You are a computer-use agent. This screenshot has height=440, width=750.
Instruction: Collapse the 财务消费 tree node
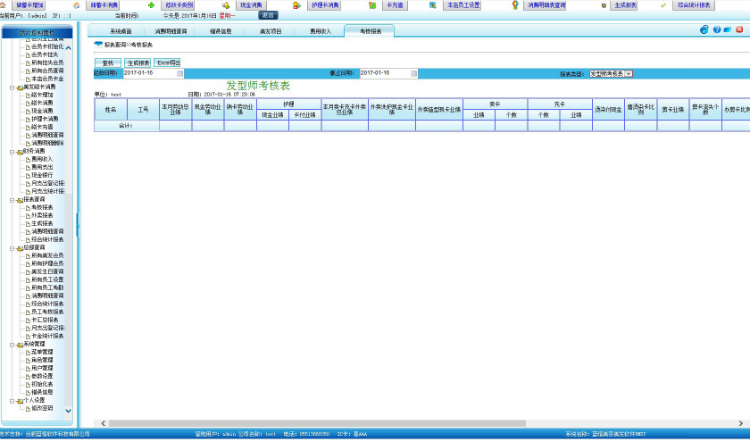pyautogui.click(x=12, y=152)
